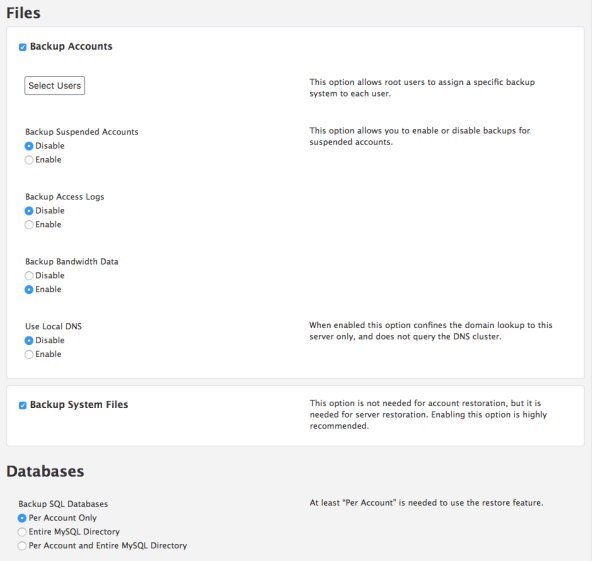600x561 pixels.
Task: Enable Use Local DNS
Action: [x=29, y=354]
